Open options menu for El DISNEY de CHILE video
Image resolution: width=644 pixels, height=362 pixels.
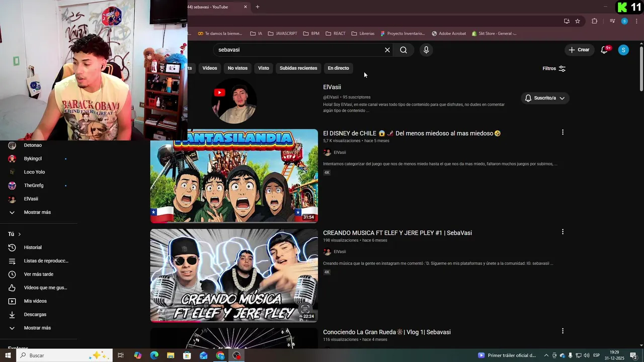562,132
